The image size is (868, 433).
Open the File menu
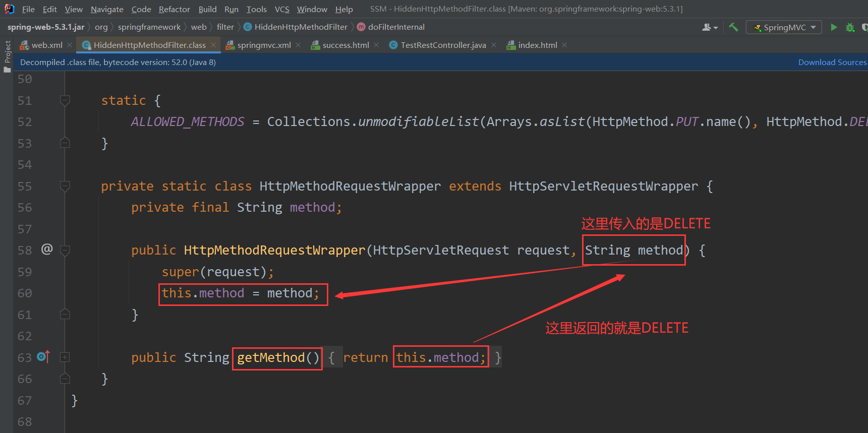click(28, 9)
